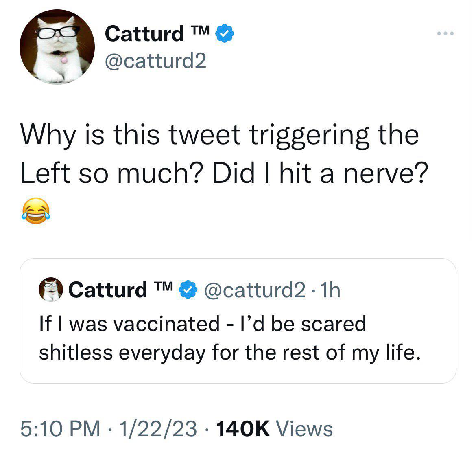
Task: Click the TM symbol after top Catturd name
Action: (x=200, y=31)
